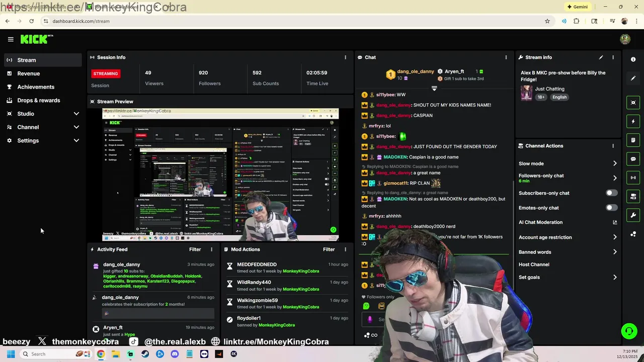
Task: Collapse the pinned gift leaderboard in chat
Action: 434,88
